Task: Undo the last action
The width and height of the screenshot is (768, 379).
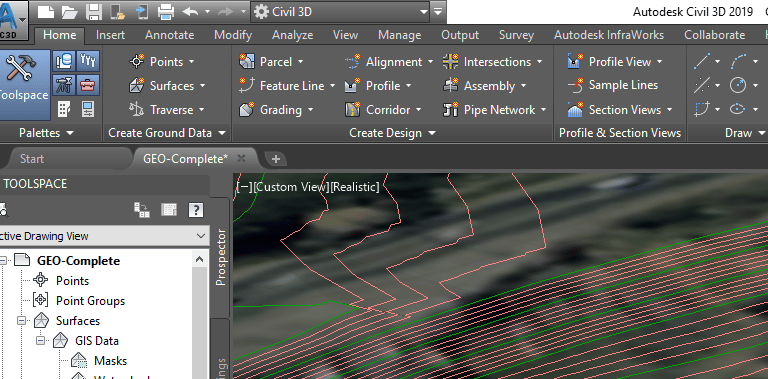Action: click(x=190, y=11)
